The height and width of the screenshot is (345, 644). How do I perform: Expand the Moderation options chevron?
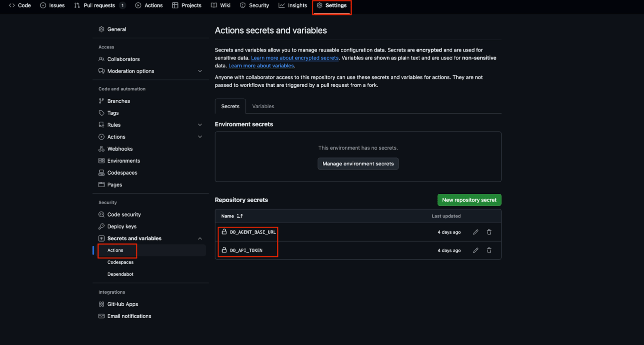click(x=200, y=71)
